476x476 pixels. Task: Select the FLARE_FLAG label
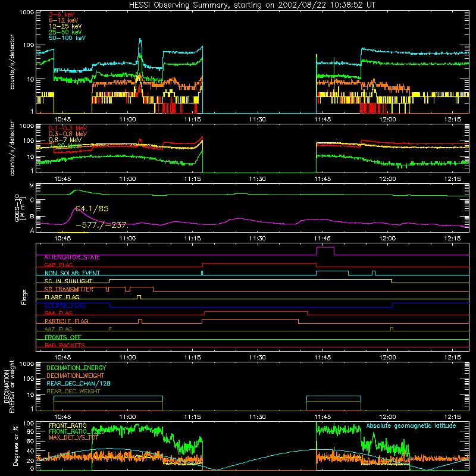pos(62,297)
